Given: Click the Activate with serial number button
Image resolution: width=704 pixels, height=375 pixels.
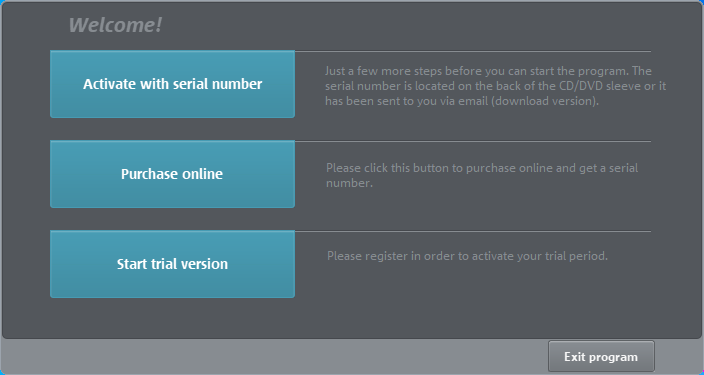Looking at the screenshot, I should point(172,84).
